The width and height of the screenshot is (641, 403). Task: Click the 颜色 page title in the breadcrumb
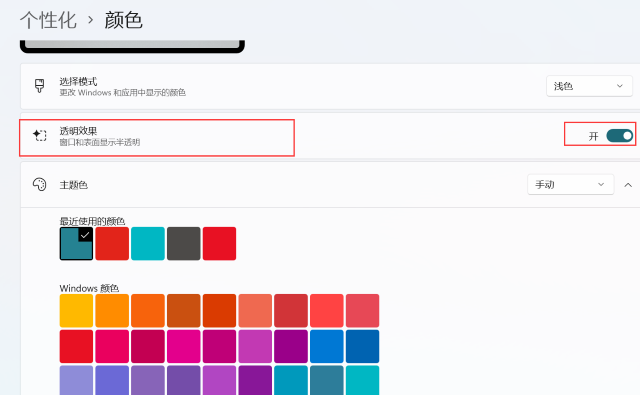pos(125,20)
